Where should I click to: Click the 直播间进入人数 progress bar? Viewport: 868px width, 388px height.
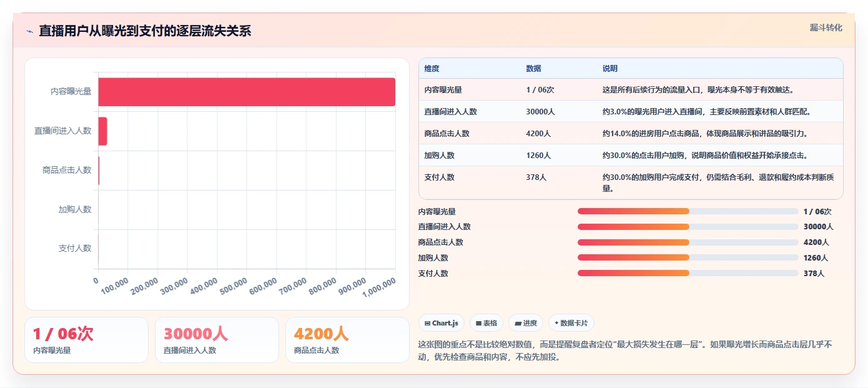point(688,227)
